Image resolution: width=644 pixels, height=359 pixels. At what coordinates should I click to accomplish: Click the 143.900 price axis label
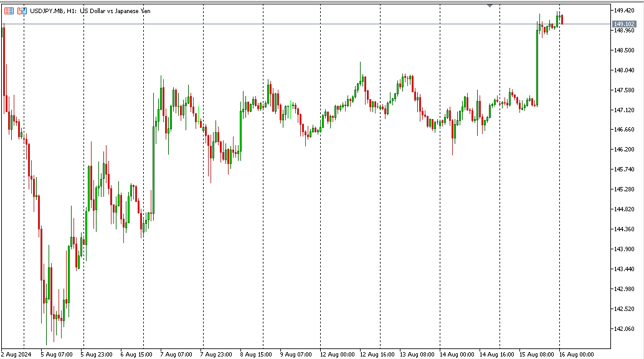(624, 249)
